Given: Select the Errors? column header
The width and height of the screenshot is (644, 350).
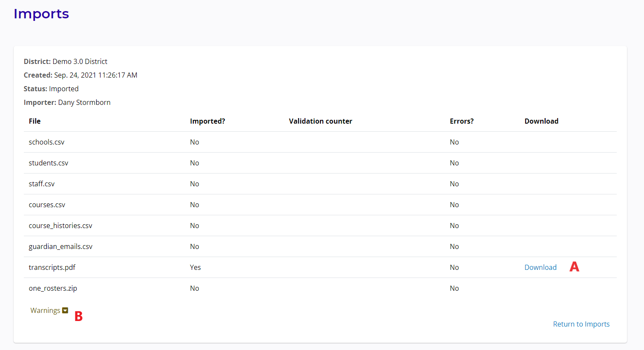Looking at the screenshot, I should tap(461, 121).
